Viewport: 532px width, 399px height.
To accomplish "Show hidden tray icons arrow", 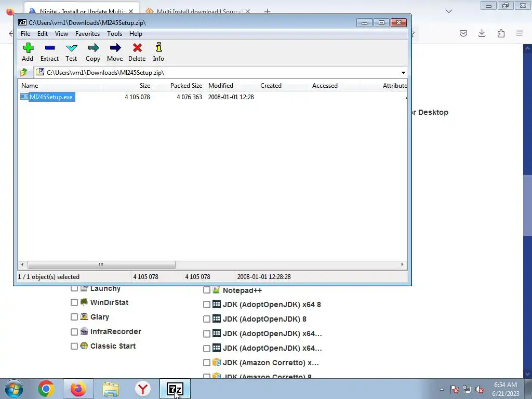I will tap(442, 390).
